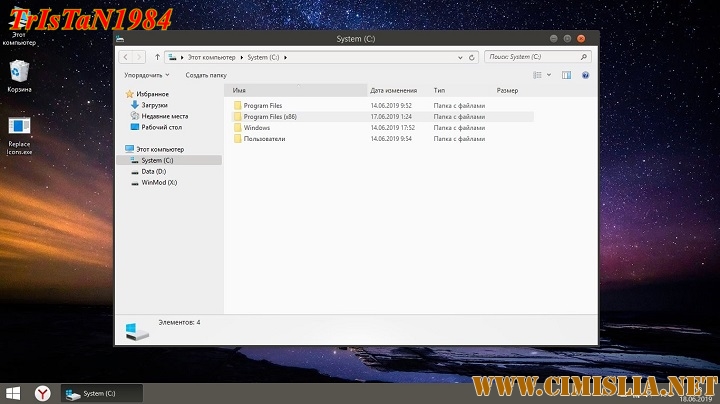Viewport: 720px width, 404px height.
Task: Go up one folder level
Action: [157, 57]
